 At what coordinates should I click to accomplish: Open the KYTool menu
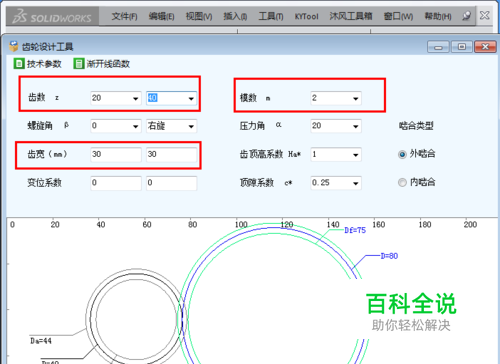[x=306, y=16]
